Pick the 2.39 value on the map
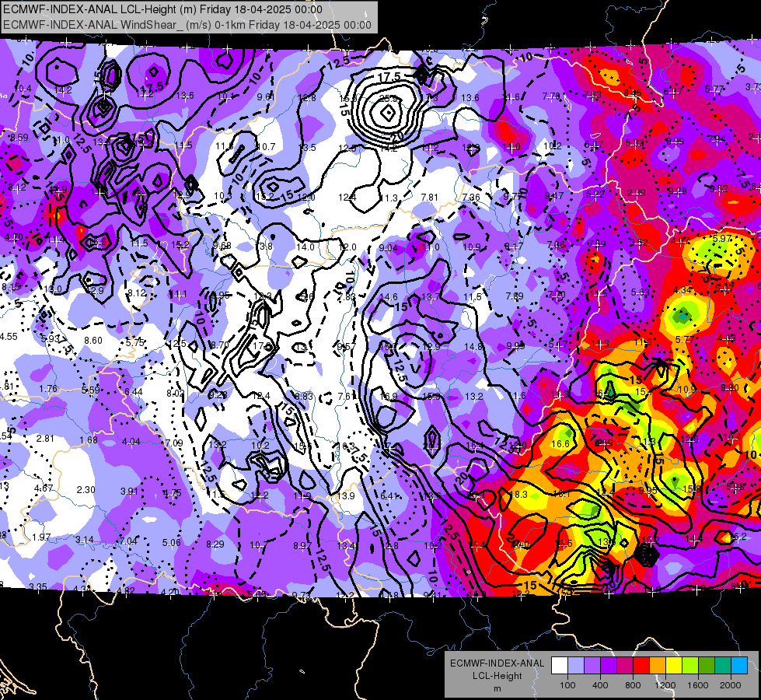 (x=636, y=193)
